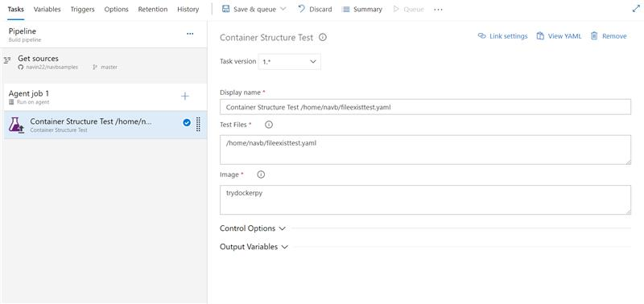Click the floppy disk save icon
This screenshot has height=304, width=644.
pyautogui.click(x=226, y=9)
